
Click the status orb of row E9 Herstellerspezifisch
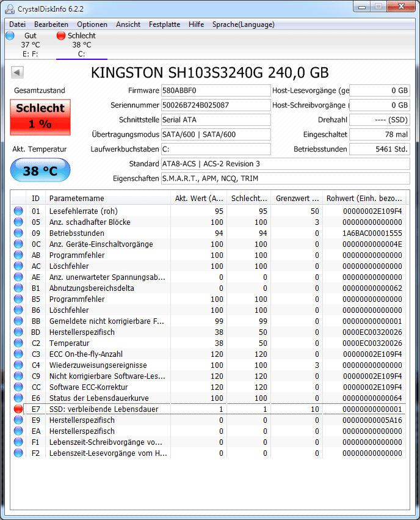[x=18, y=420]
